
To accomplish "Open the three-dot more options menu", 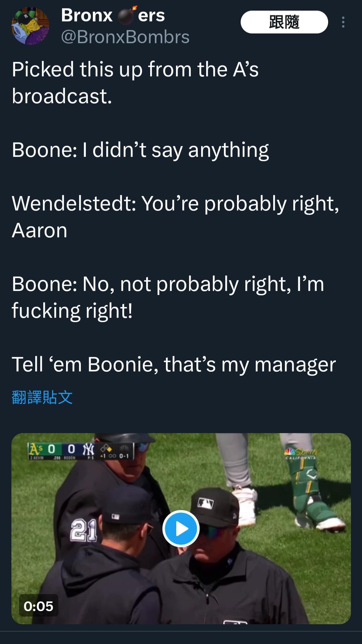I will coord(343,22).
